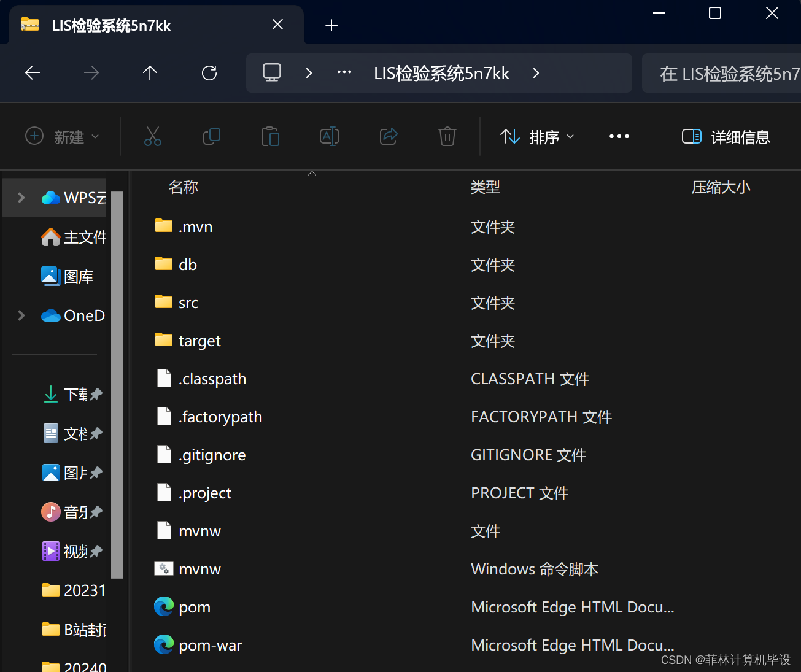Copy files with the Copy toolbar icon

212,136
